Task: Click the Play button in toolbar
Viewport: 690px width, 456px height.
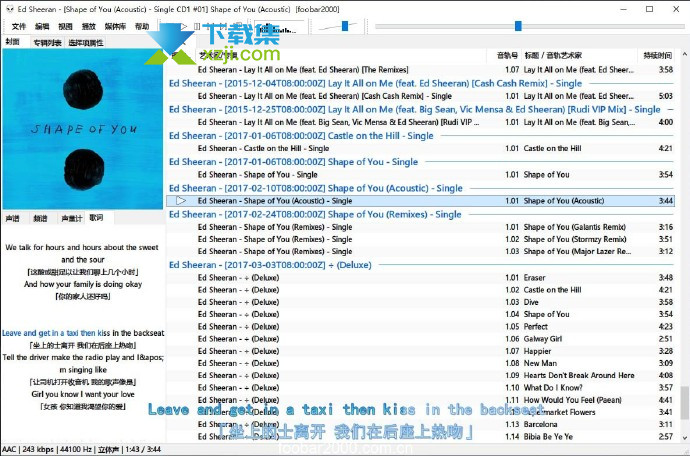Action: coord(184,26)
